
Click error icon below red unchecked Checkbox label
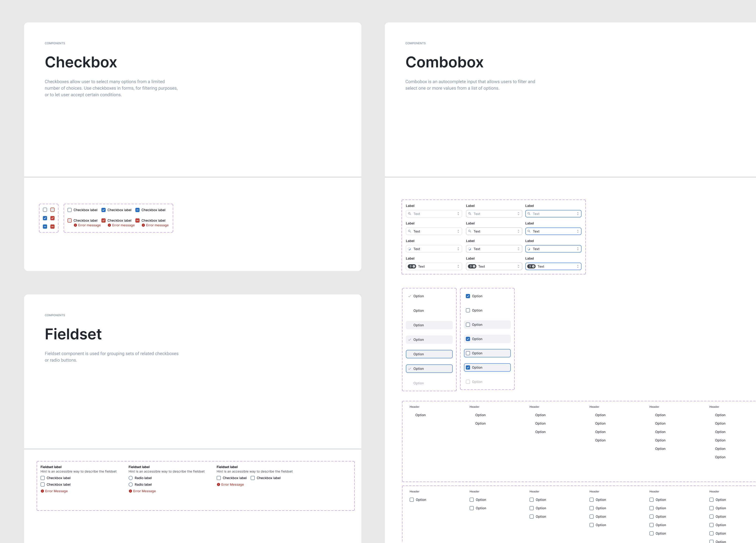[x=75, y=225]
